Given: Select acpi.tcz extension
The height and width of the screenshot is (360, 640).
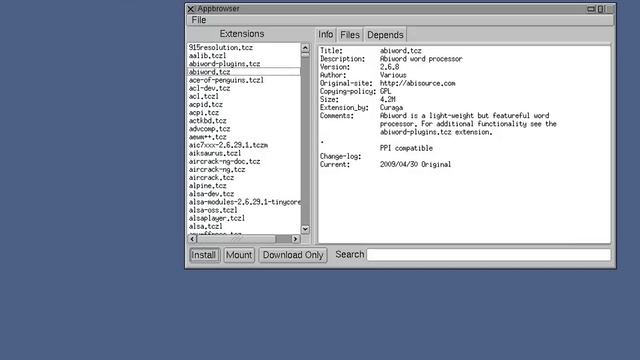Looking at the screenshot, I should coord(244,113).
